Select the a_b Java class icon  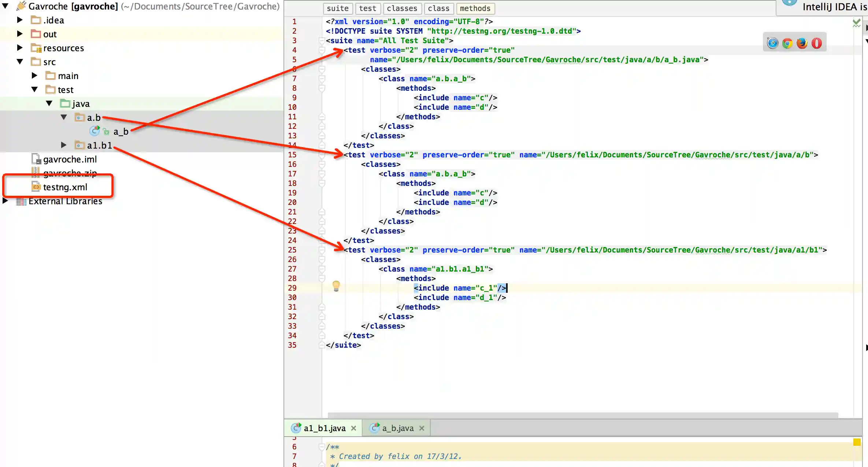[95, 131]
